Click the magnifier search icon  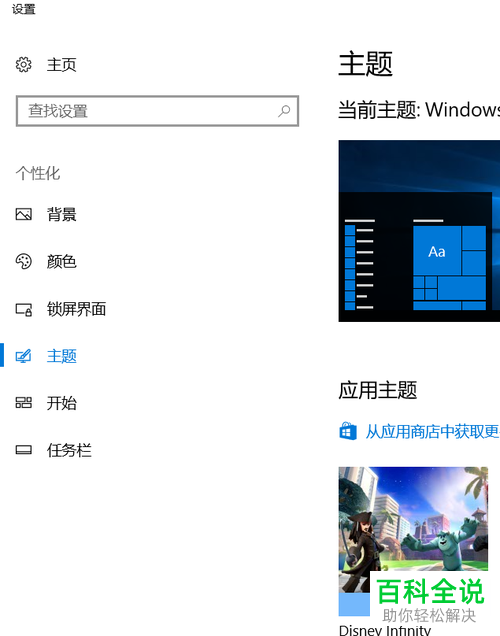click(284, 111)
